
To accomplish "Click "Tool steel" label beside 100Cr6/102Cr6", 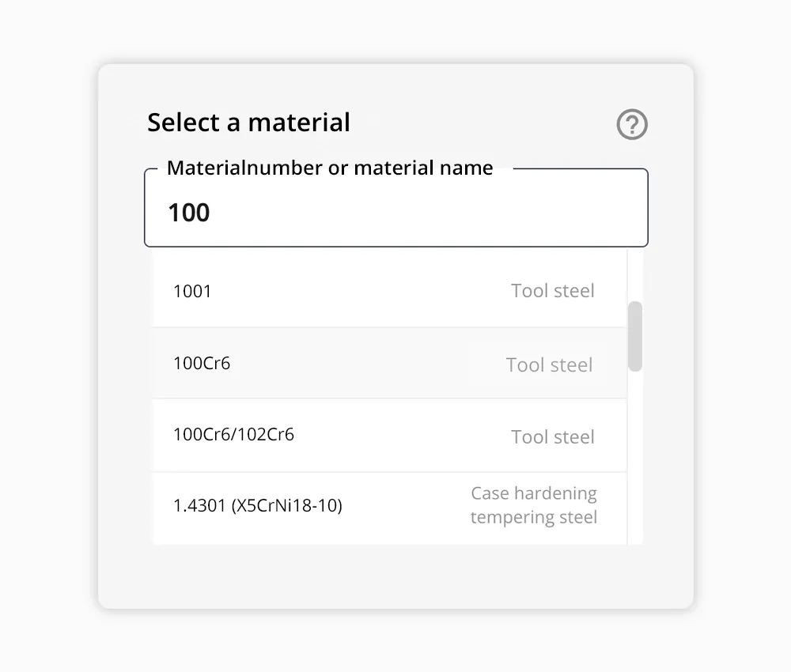I will pos(552,437).
